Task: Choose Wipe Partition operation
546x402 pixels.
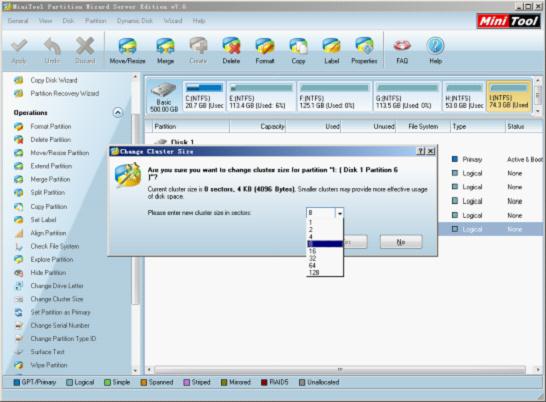Action: coord(49,365)
